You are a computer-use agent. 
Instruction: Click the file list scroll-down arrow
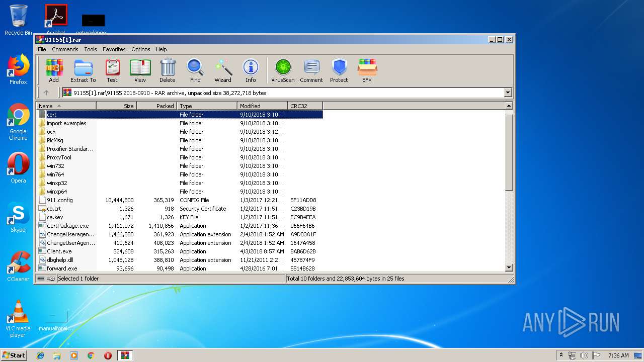coord(509,268)
